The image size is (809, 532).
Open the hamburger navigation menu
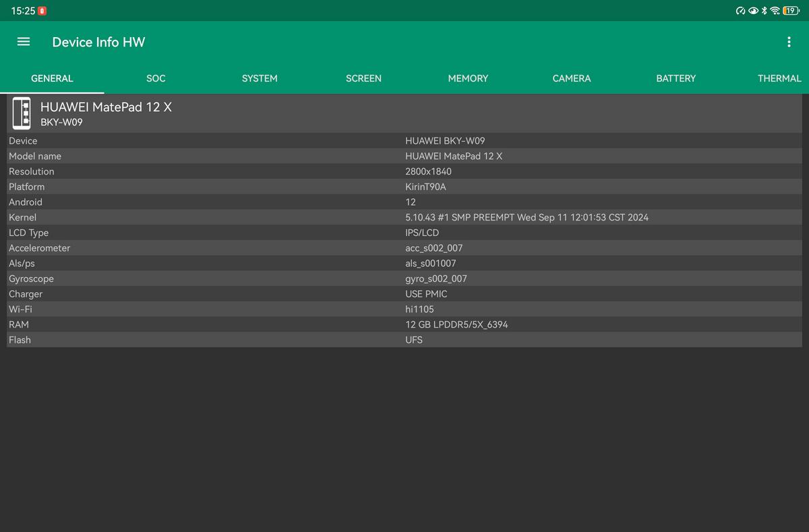[x=24, y=42]
